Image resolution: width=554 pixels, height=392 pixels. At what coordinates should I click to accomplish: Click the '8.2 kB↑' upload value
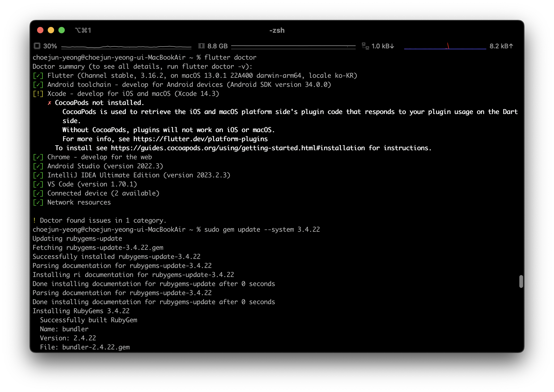501,46
